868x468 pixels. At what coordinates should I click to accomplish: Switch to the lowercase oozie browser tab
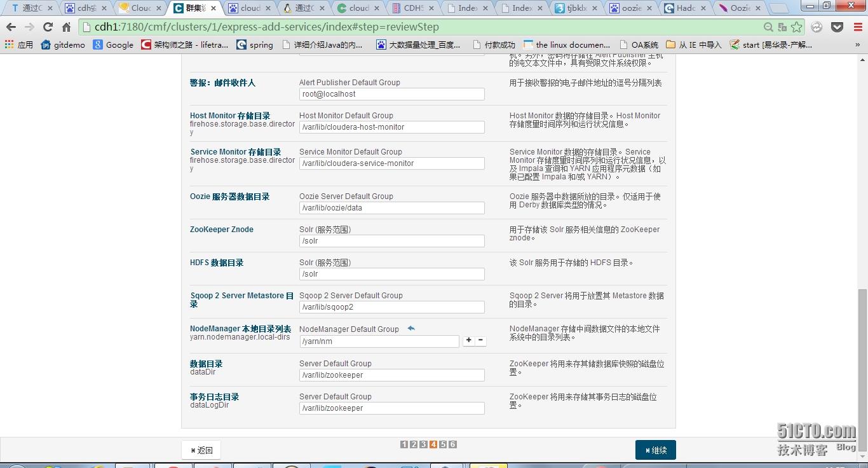630,8
